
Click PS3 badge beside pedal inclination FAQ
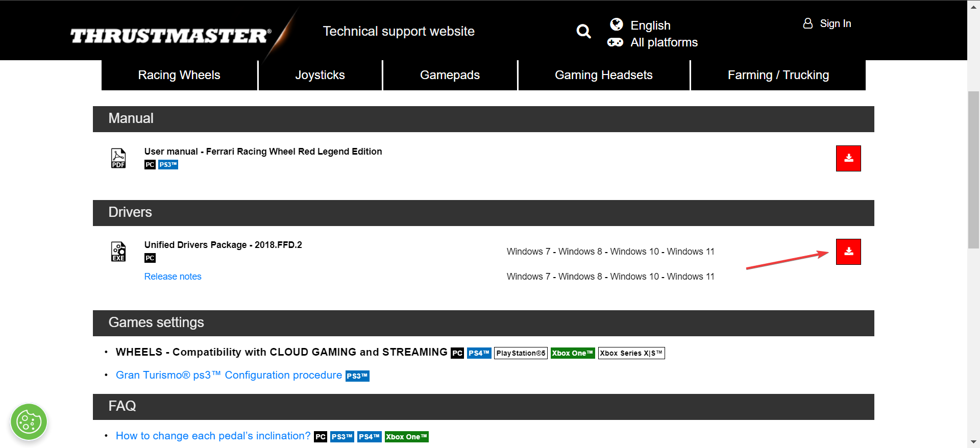tap(342, 437)
